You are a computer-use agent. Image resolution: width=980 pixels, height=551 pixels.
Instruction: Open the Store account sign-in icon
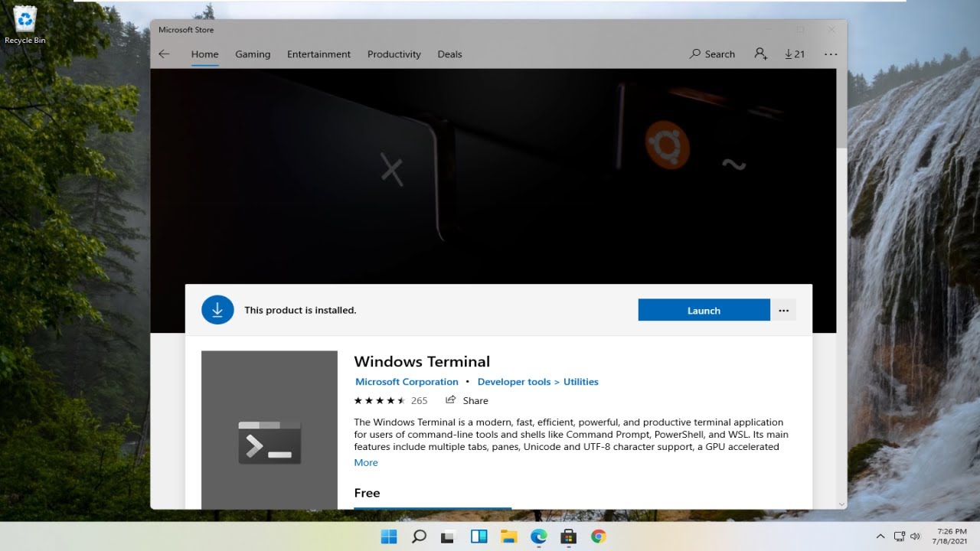760,54
